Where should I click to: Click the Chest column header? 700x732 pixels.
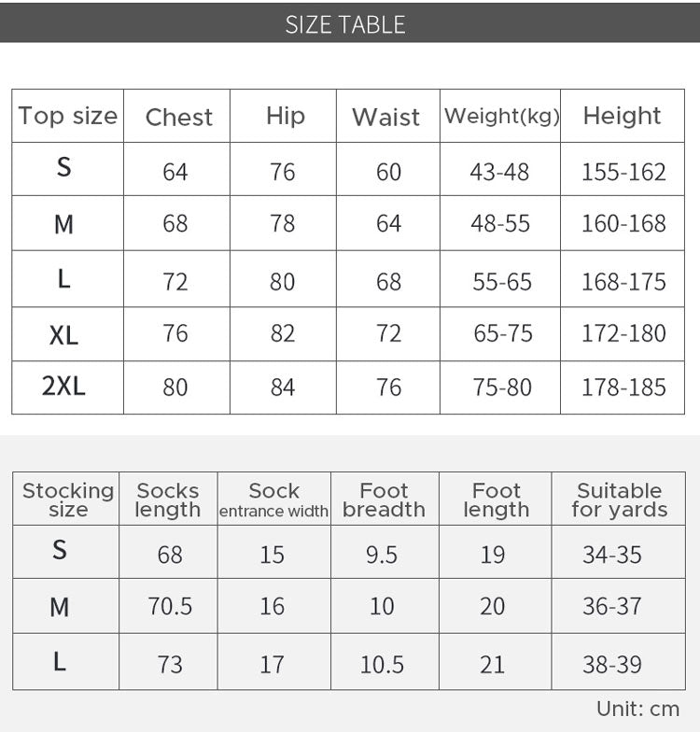pos(179,117)
